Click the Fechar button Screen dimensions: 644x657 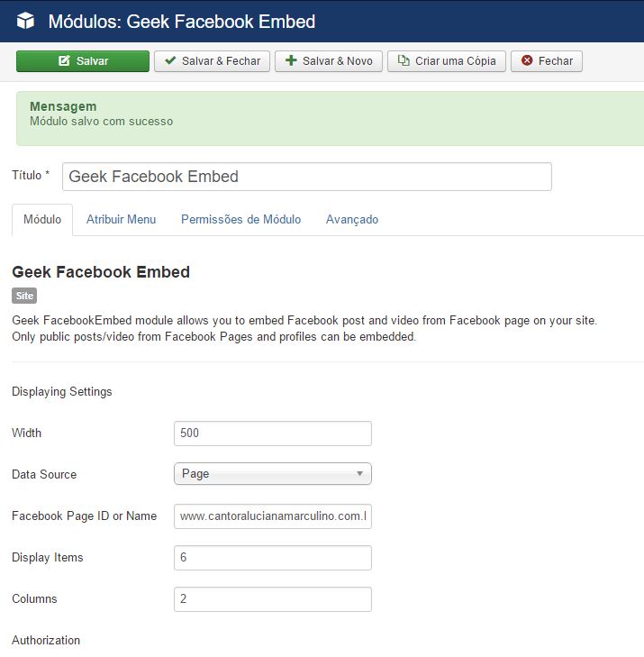(547, 61)
